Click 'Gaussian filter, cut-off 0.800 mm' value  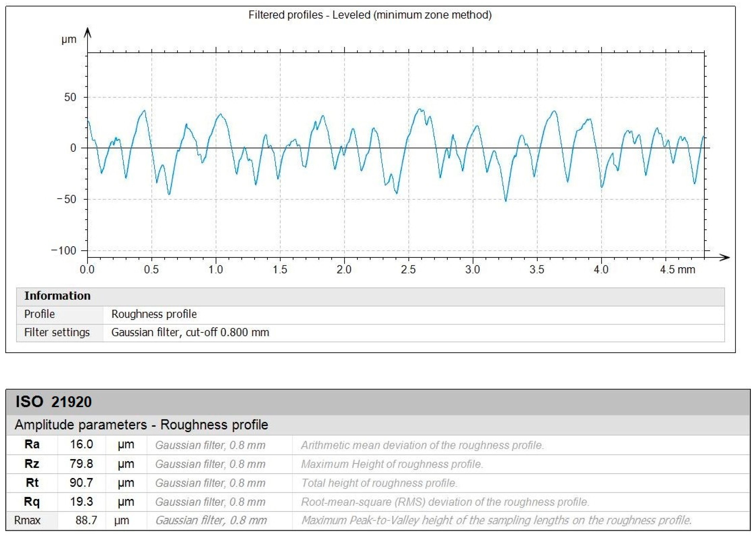click(x=190, y=332)
